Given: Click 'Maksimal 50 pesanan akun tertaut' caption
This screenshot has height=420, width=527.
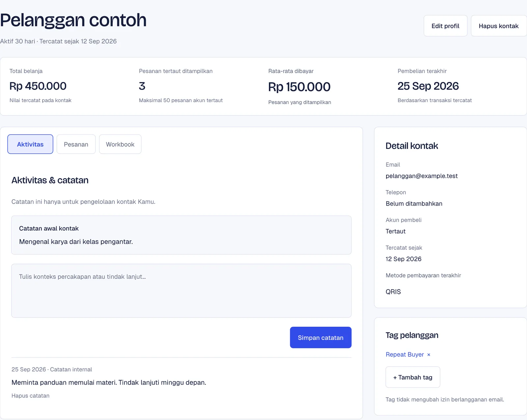Looking at the screenshot, I should (181, 100).
